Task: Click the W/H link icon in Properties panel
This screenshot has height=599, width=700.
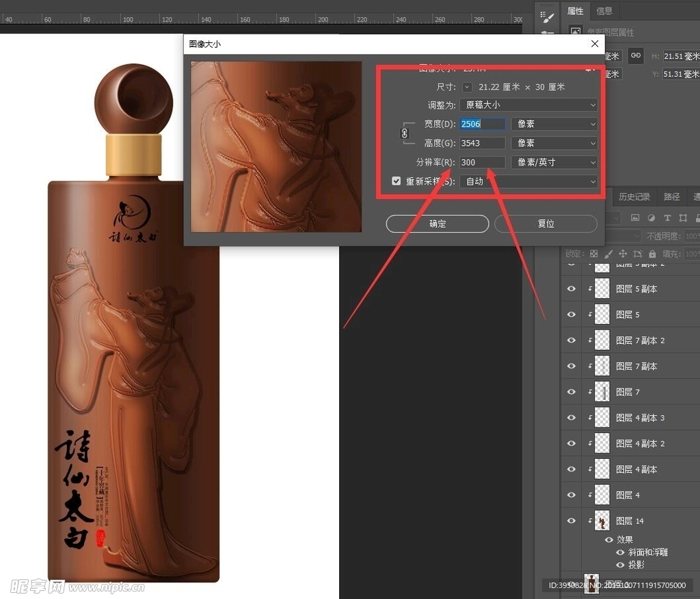Action: pos(636,55)
